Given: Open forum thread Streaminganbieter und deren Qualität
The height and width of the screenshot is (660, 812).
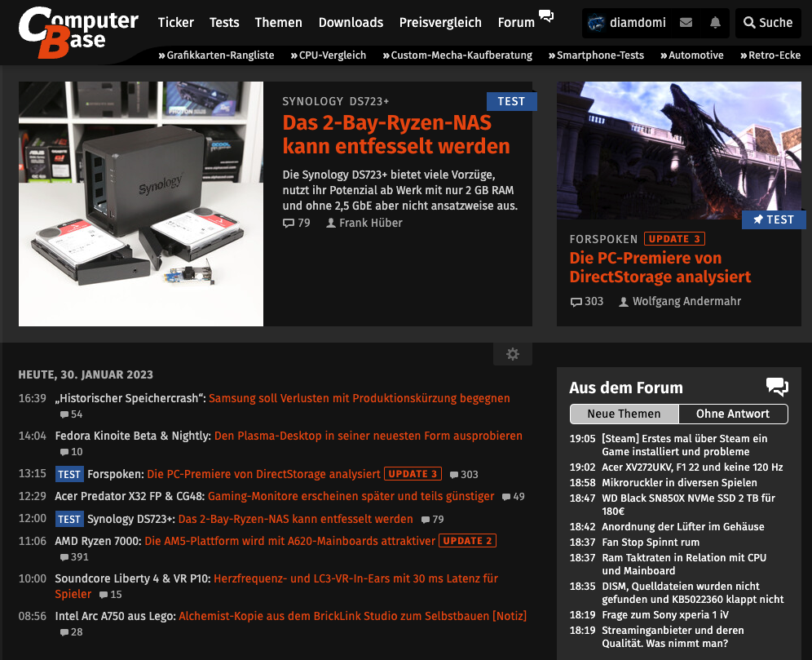Looking at the screenshot, I should (673, 636).
